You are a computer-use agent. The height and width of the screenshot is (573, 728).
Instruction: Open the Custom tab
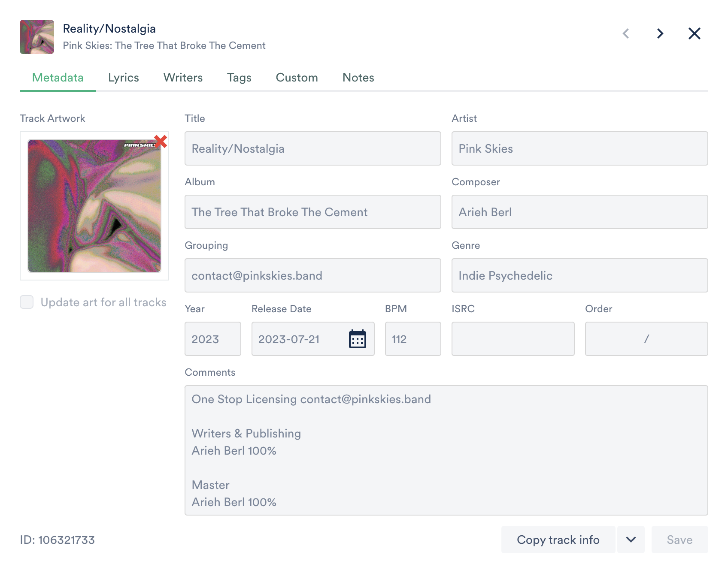click(x=297, y=78)
